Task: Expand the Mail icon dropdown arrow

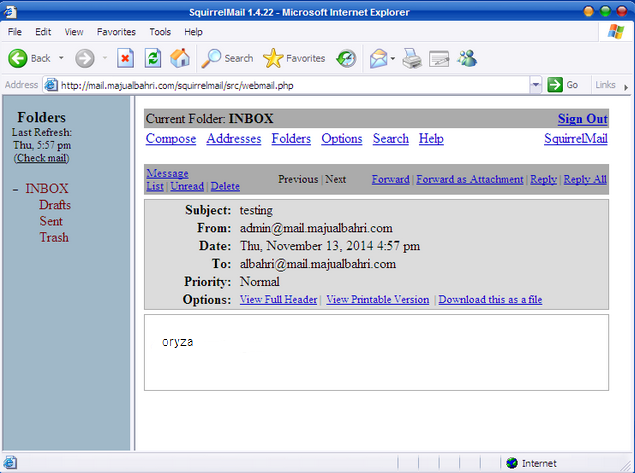Action: pyautogui.click(x=392, y=59)
